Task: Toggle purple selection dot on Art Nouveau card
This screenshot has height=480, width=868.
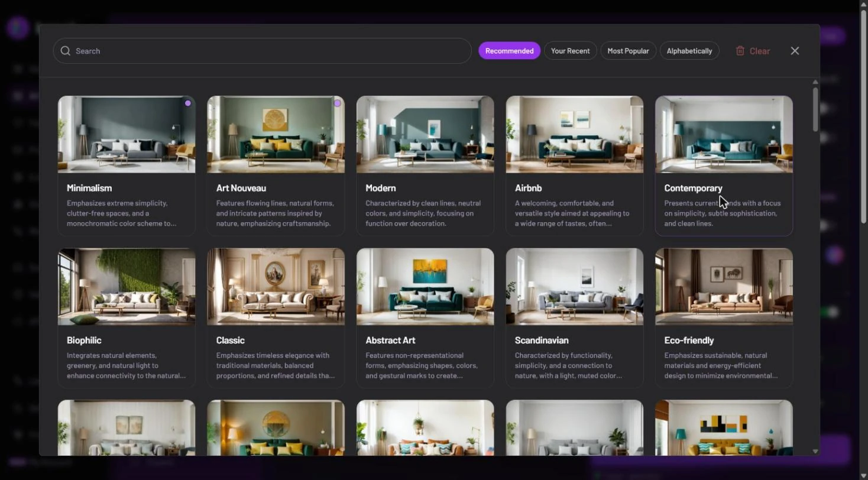Action: (x=337, y=103)
